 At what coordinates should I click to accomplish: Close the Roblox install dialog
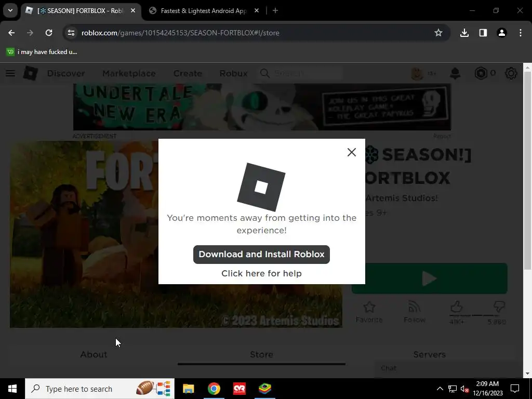click(352, 152)
